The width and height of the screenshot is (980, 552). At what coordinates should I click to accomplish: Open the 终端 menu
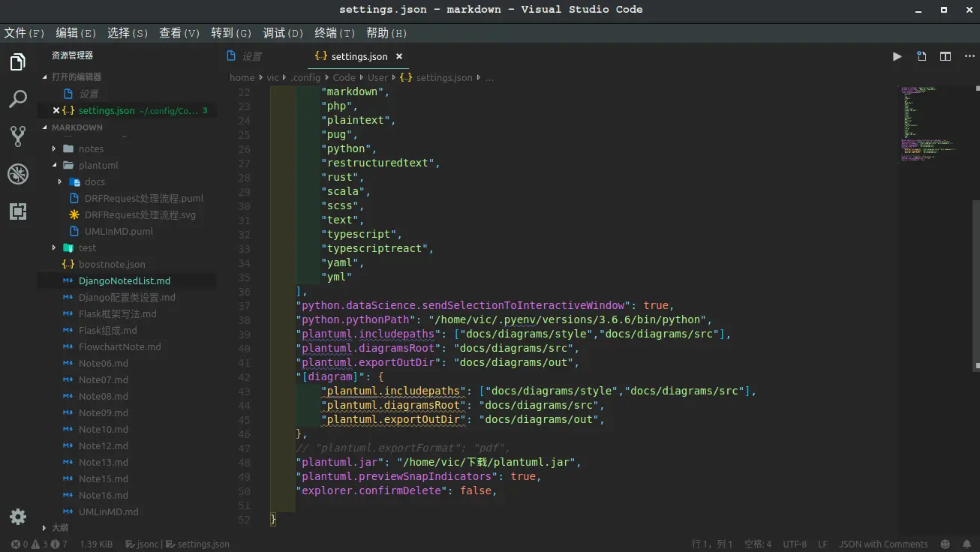pyautogui.click(x=332, y=33)
